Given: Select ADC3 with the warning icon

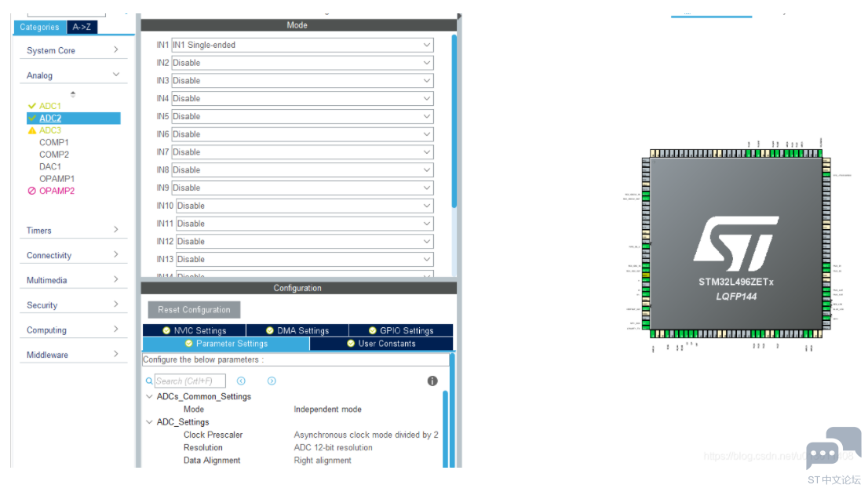Looking at the screenshot, I should point(49,130).
